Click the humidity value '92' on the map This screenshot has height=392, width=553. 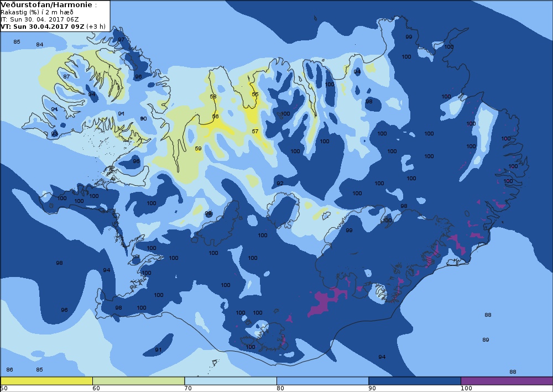tap(280, 184)
